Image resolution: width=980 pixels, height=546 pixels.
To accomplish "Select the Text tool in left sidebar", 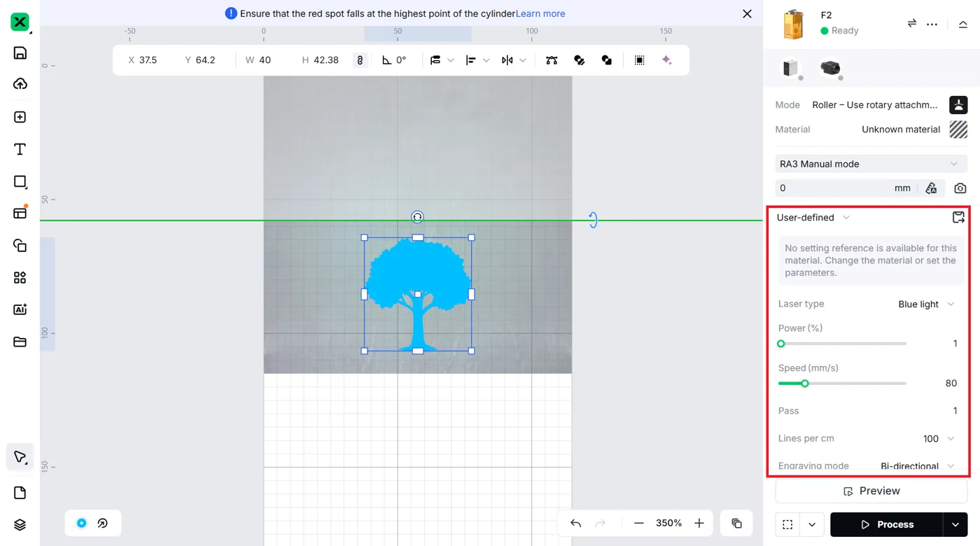I will pos(20,149).
